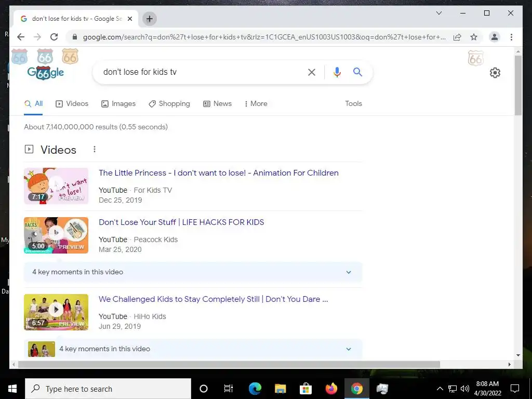
Task: Reload the Google search page
Action: [54, 37]
